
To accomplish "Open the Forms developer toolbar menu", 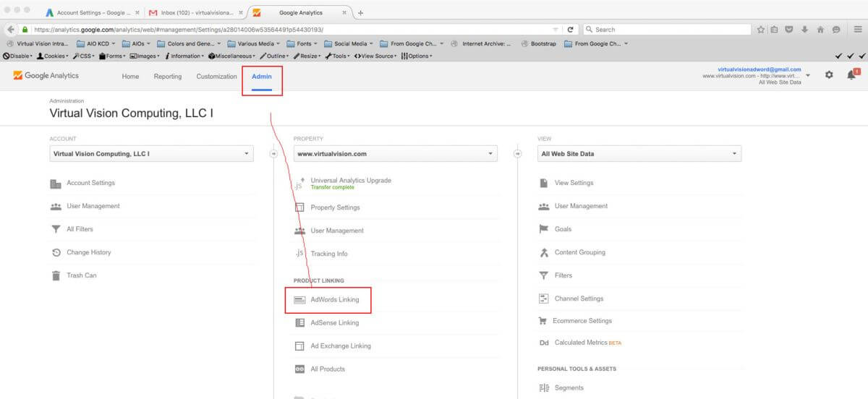I will pyautogui.click(x=112, y=56).
